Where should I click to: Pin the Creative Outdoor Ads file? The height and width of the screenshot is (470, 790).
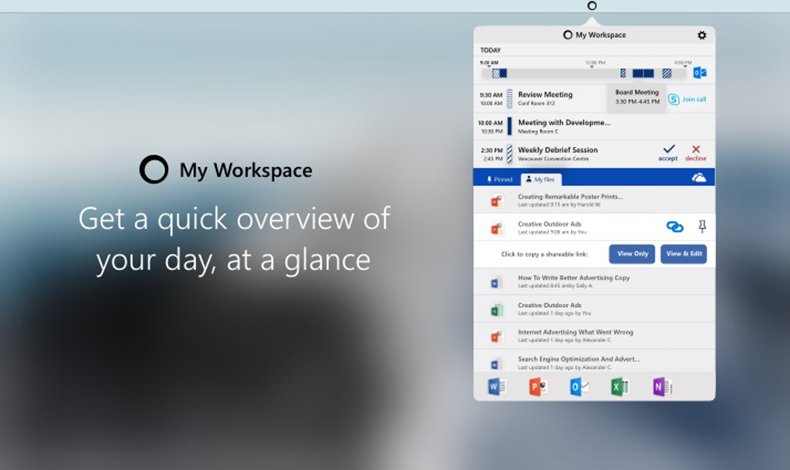point(700,227)
